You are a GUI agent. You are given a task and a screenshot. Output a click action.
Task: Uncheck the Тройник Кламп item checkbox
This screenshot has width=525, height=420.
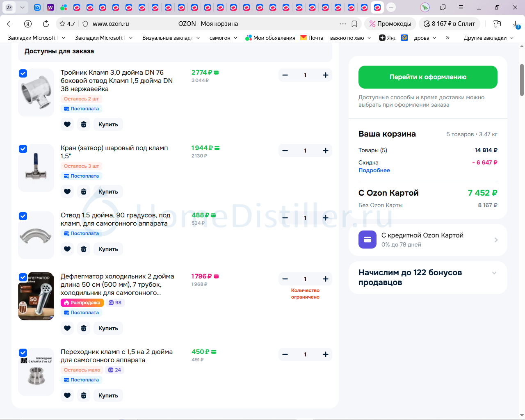(x=23, y=73)
